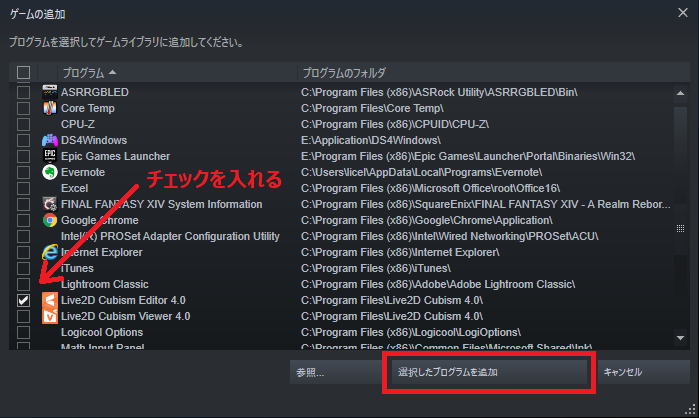699x418 pixels.
Task: Click the ASRRGBLED program icon
Action: coord(49,92)
